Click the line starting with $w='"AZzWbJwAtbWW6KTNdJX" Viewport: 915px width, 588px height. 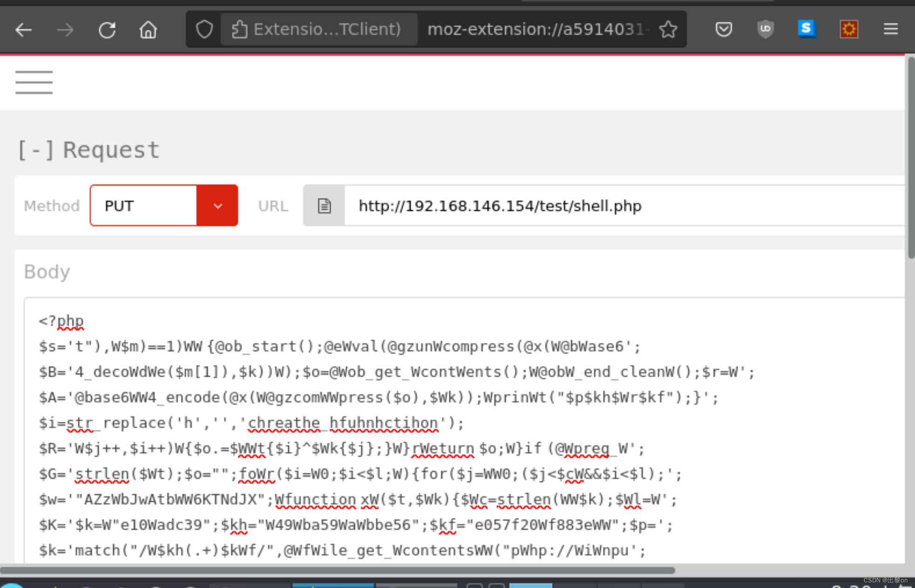pyautogui.click(x=358, y=500)
